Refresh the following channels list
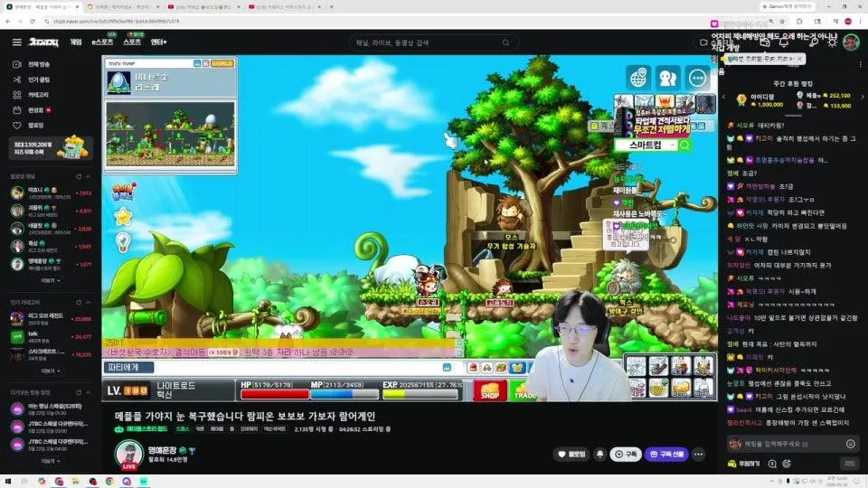The height and width of the screenshot is (488, 868). (x=79, y=176)
